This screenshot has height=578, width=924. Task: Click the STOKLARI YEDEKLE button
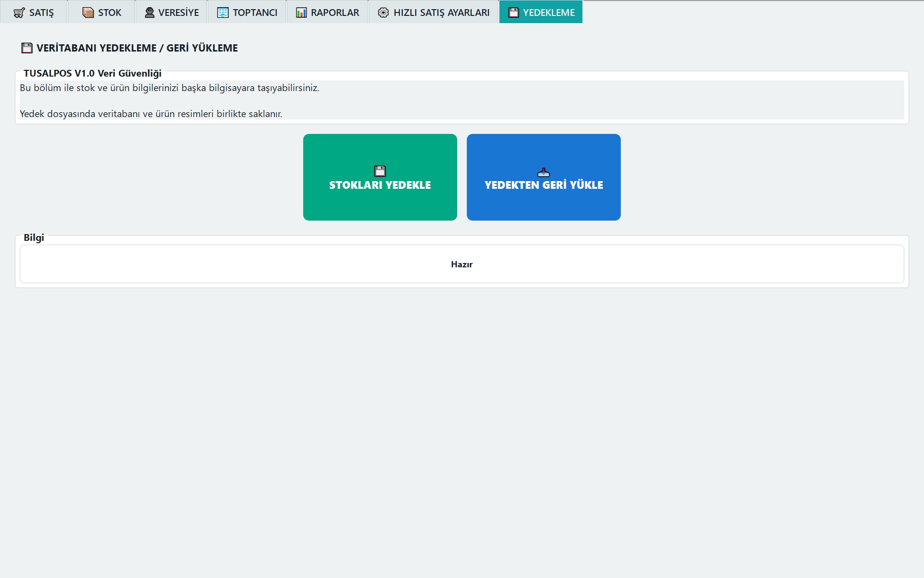tap(380, 177)
